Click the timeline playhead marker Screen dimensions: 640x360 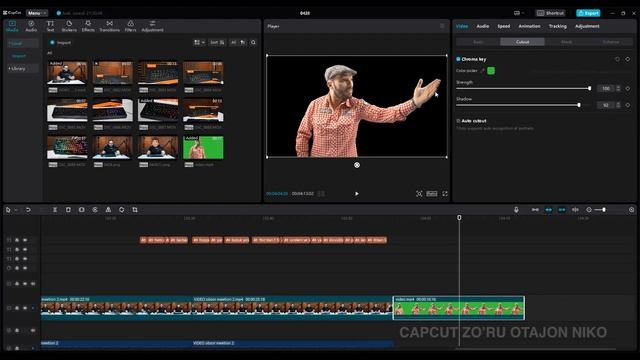pyautogui.click(x=459, y=218)
